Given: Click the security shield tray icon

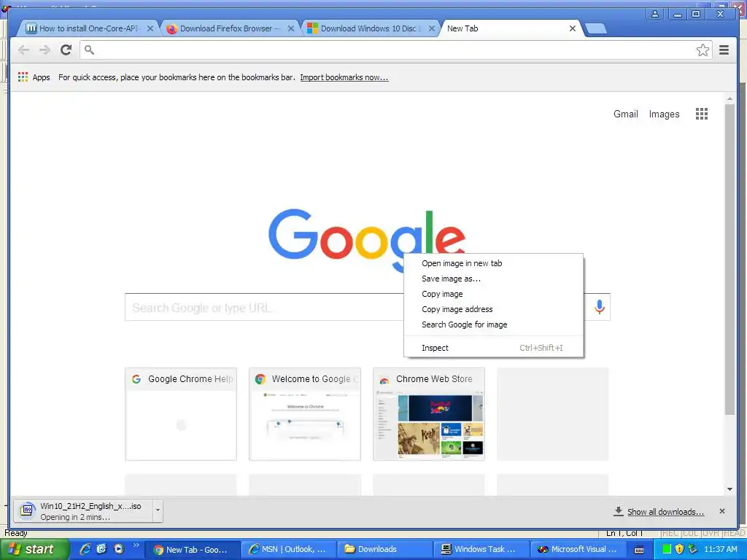Looking at the screenshot, I should pos(679,549).
